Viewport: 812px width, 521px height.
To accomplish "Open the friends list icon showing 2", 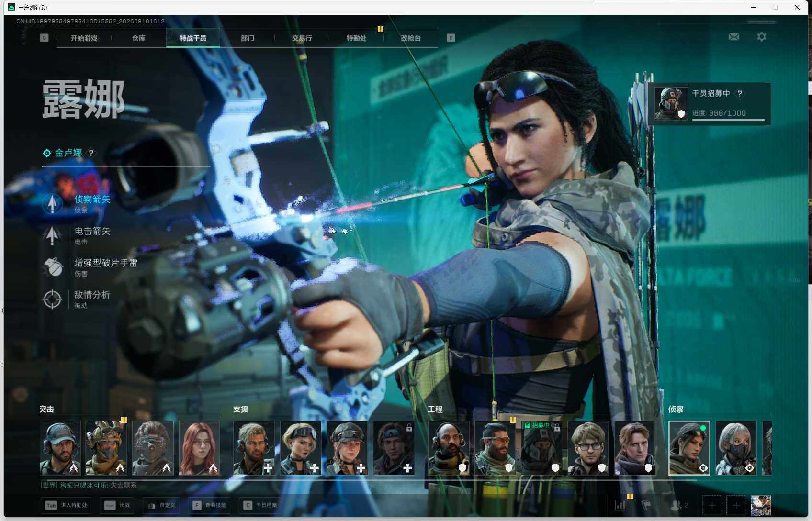I will 679,505.
